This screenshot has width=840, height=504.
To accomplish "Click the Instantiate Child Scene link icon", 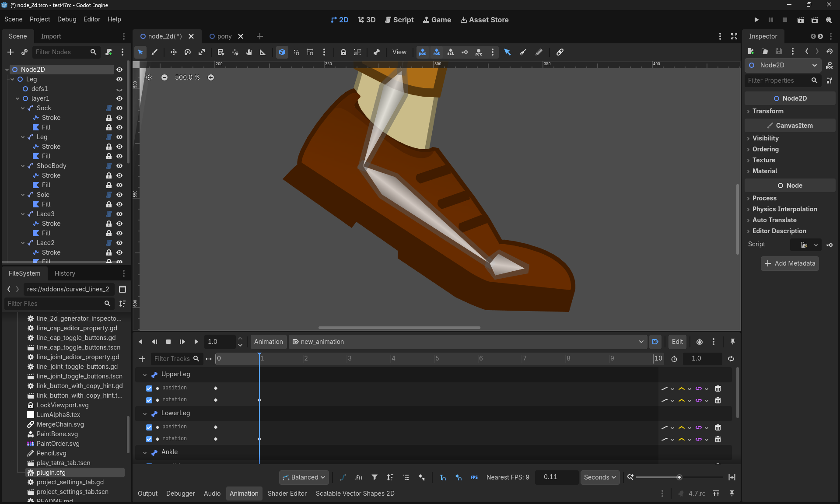I will pyautogui.click(x=24, y=52).
